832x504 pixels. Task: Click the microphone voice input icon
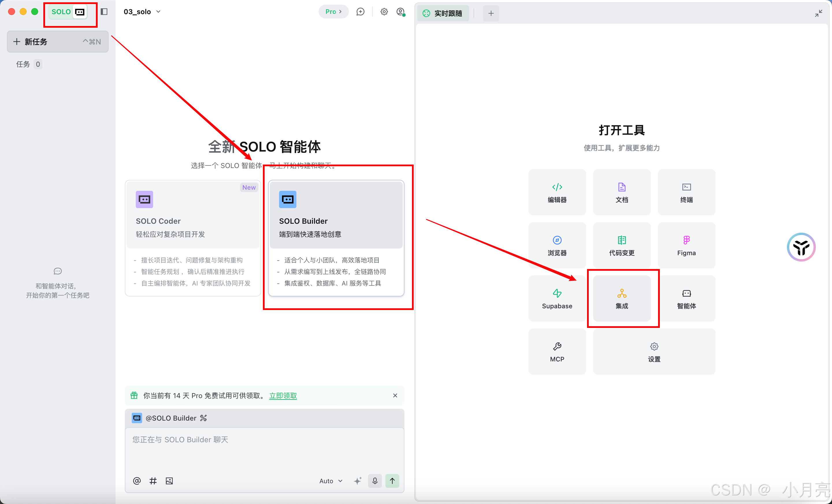coord(374,480)
